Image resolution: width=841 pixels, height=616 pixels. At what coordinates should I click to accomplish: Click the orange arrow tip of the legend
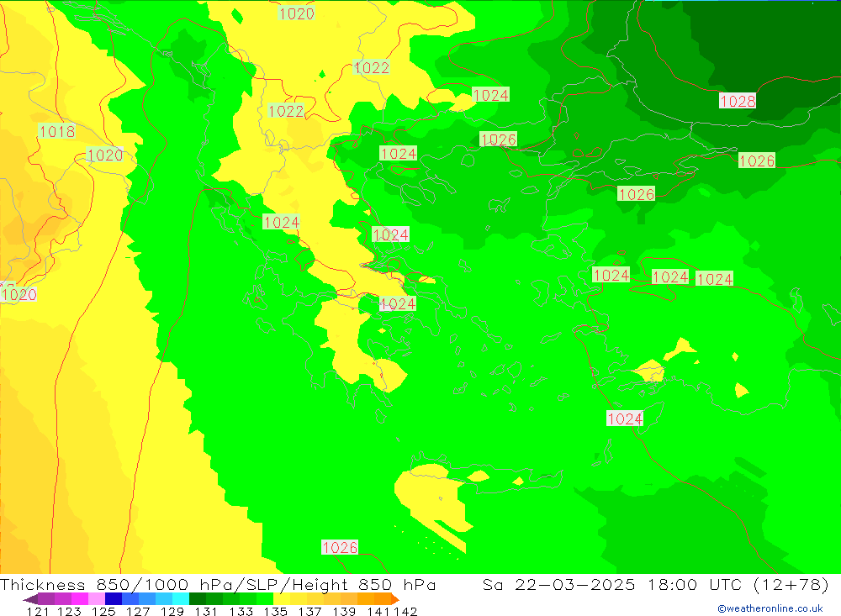point(395,599)
